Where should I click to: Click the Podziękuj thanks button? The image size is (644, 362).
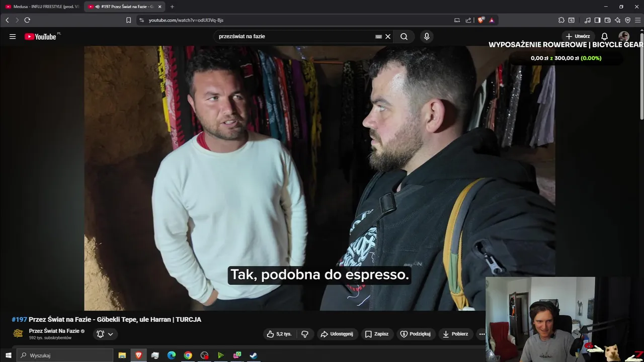[x=415, y=334]
